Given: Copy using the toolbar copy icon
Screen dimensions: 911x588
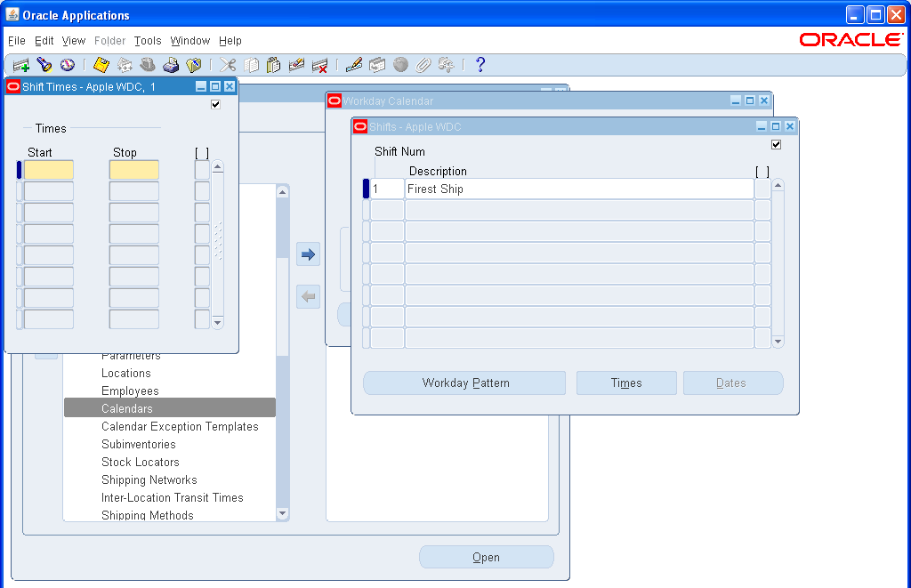Looking at the screenshot, I should coord(252,64).
